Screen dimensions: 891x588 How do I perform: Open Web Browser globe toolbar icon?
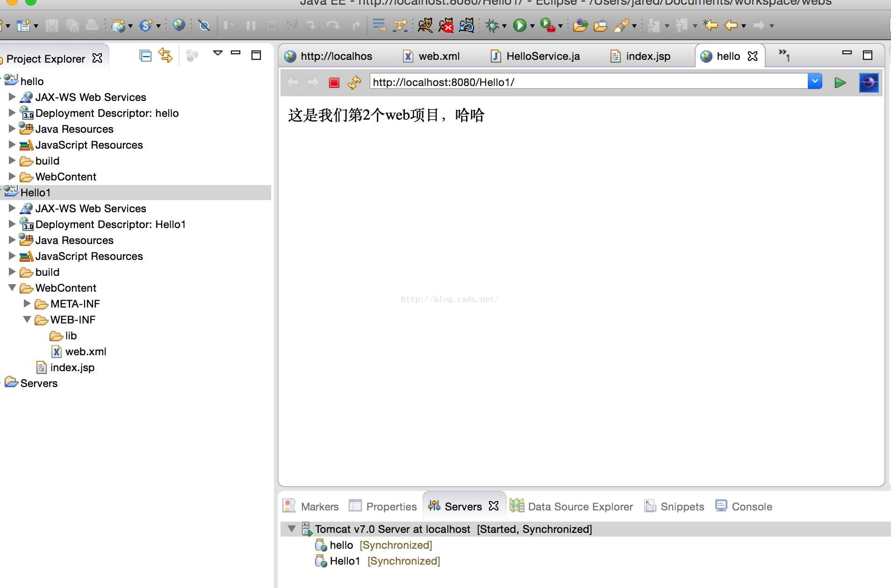tap(179, 25)
